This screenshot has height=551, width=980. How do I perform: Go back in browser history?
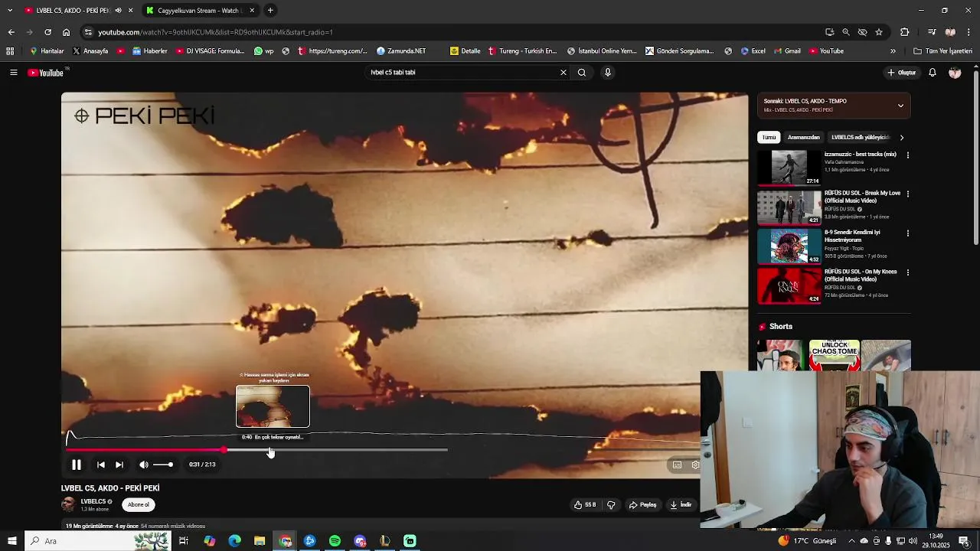click(11, 32)
